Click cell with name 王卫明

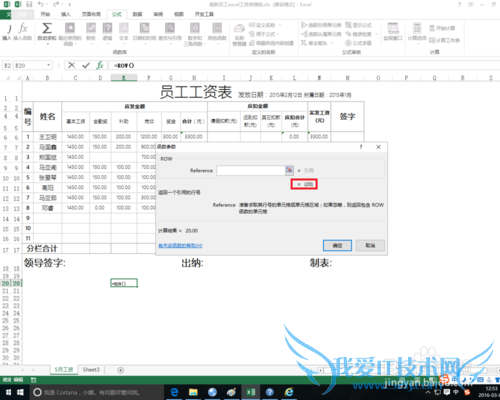47,137
